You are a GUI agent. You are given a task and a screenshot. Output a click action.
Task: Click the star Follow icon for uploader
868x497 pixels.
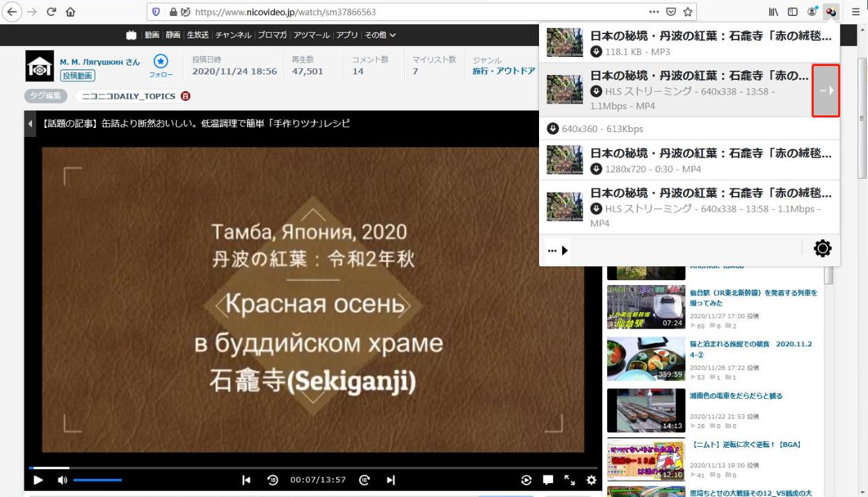(x=161, y=62)
